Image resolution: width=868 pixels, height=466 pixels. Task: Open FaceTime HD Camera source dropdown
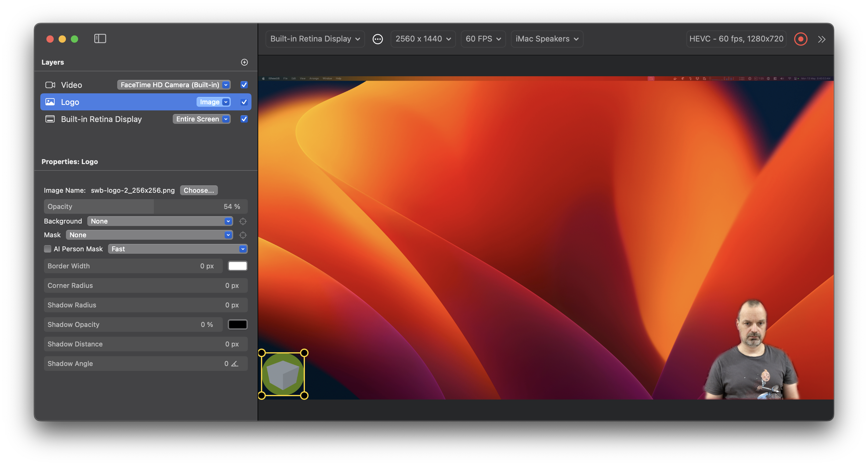coord(174,85)
